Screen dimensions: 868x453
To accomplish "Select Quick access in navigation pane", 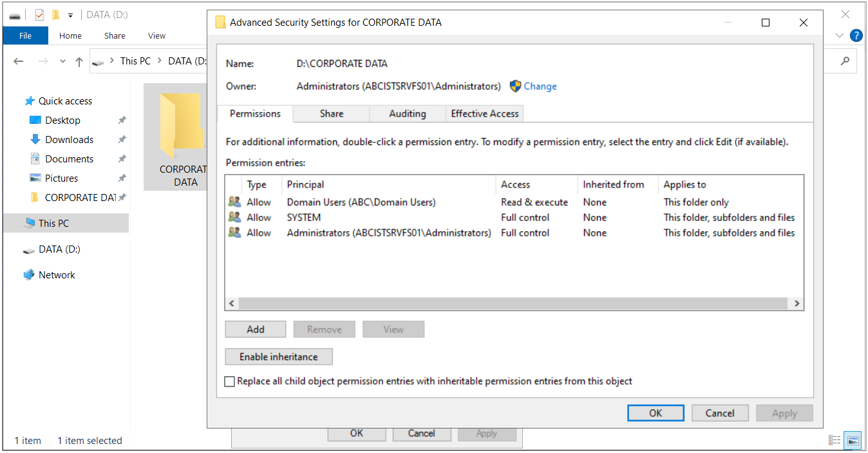I will (65, 101).
